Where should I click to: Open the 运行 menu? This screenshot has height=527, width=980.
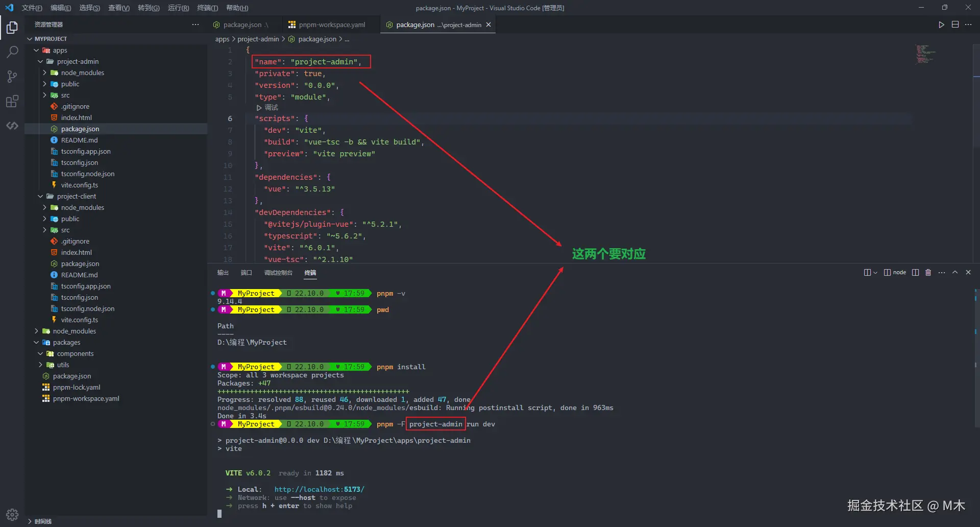pyautogui.click(x=178, y=8)
